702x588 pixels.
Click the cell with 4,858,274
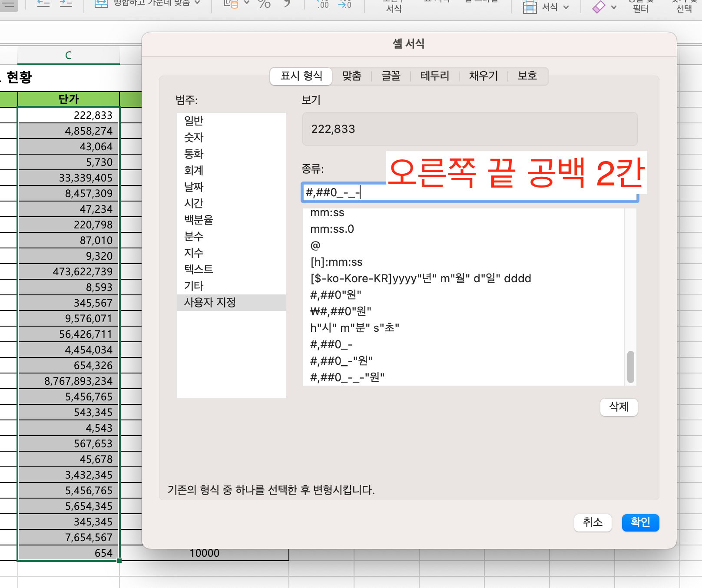click(69, 131)
